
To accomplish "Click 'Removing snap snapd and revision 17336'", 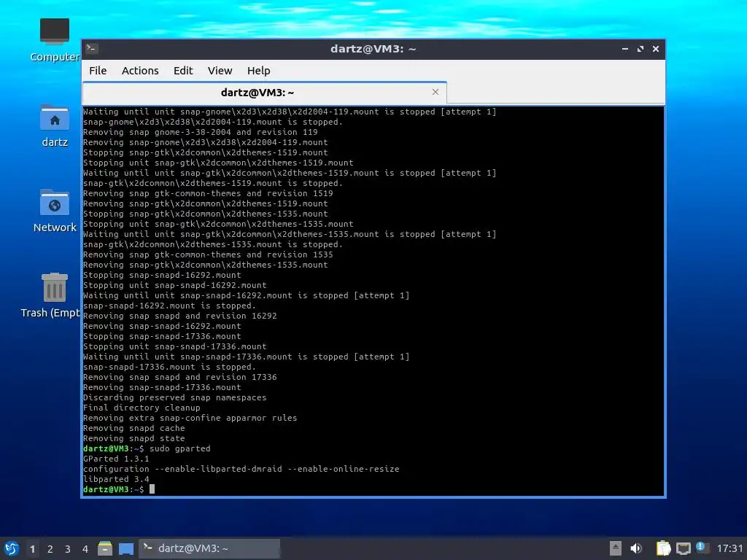I will point(179,377).
